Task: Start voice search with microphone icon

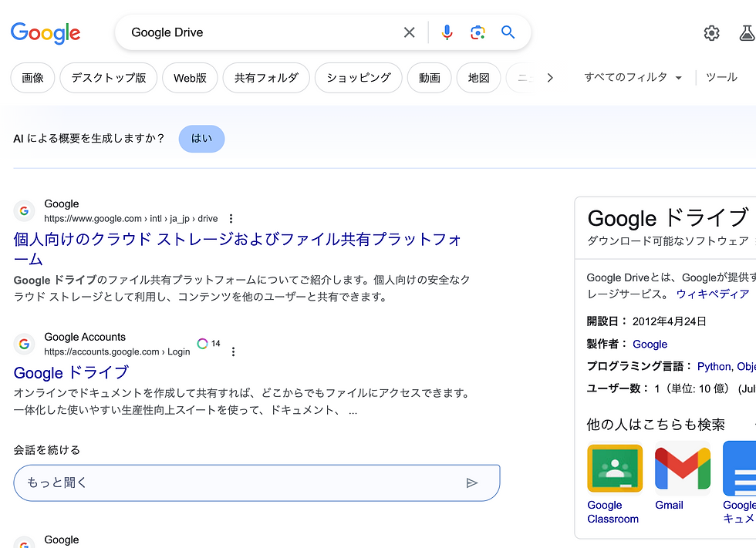Action: pos(447,32)
